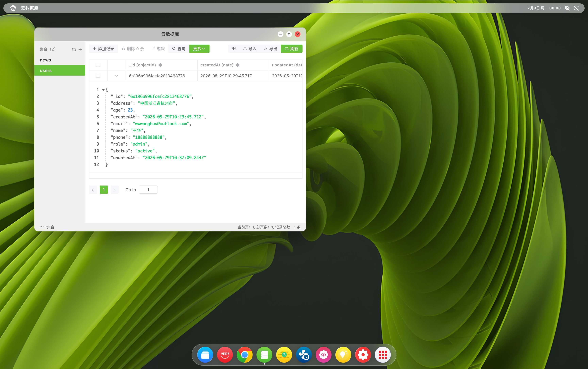Refresh the collections list in sidebar
Viewport: 588px width, 369px height.
74,49
